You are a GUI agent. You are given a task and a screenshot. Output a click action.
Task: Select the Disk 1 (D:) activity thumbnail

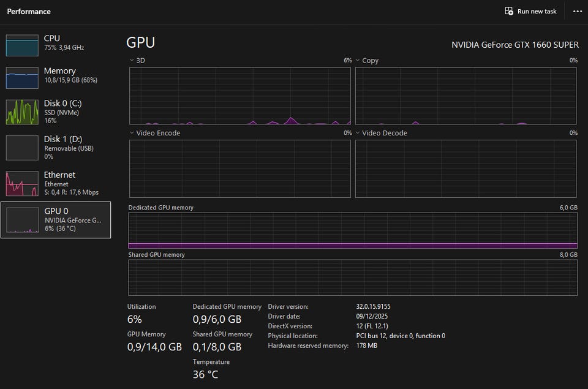point(22,148)
